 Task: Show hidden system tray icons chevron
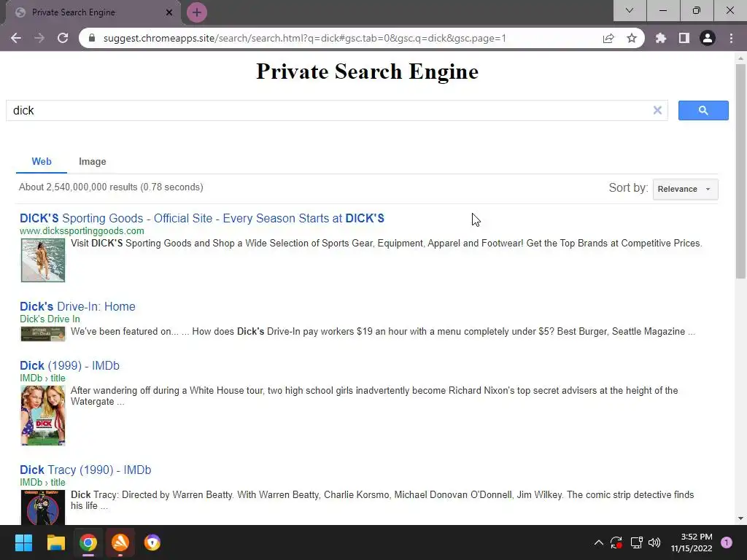click(x=598, y=542)
